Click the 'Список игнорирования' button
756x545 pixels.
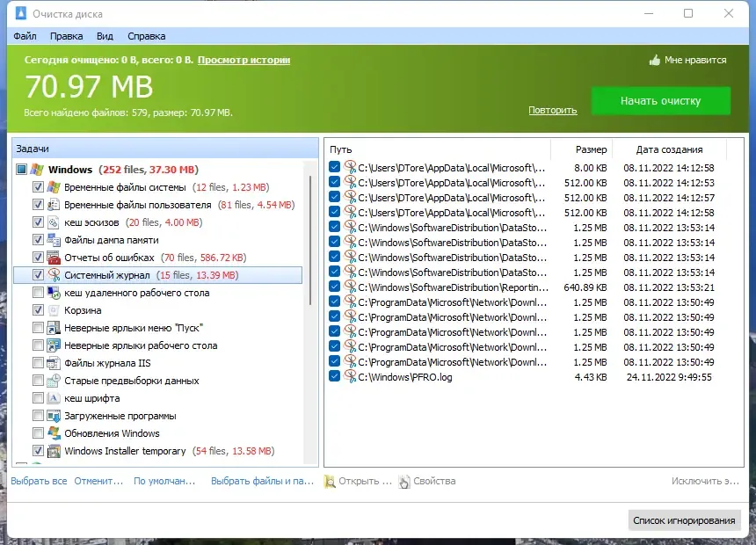(684, 520)
